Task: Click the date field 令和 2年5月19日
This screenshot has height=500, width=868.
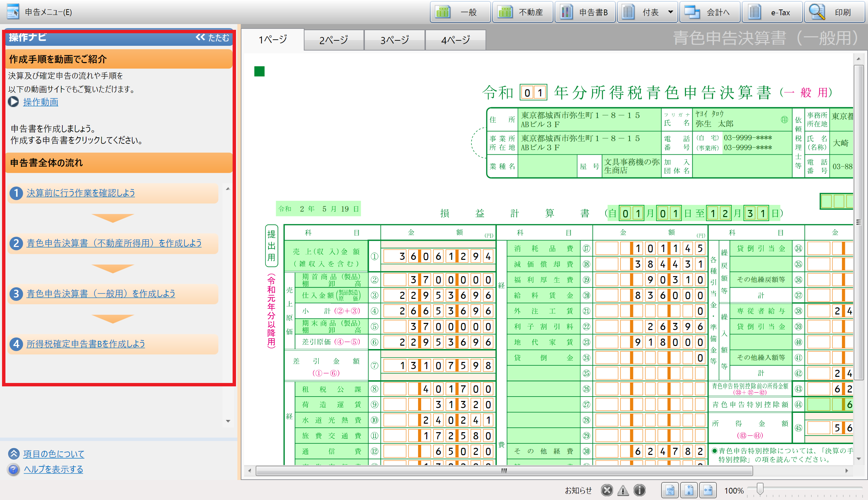Action: pos(318,209)
